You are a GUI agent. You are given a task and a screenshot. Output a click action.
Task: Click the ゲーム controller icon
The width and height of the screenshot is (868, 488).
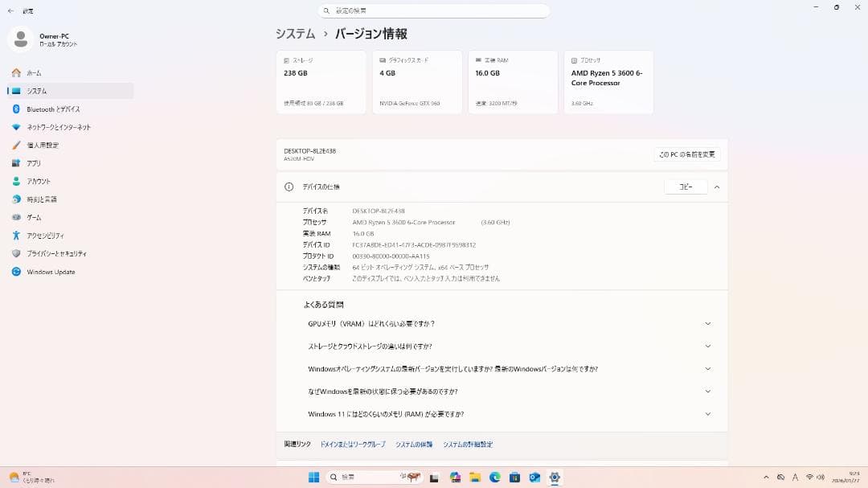(16, 217)
